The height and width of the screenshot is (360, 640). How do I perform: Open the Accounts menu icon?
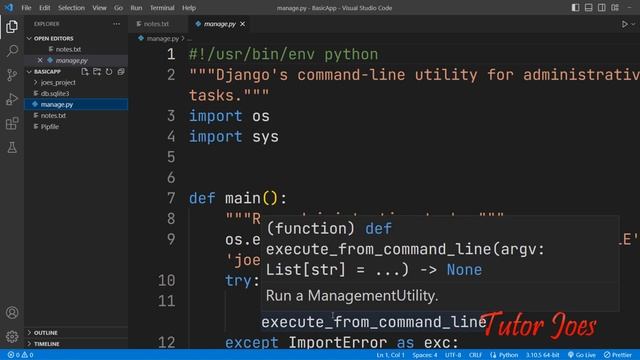click(12, 313)
